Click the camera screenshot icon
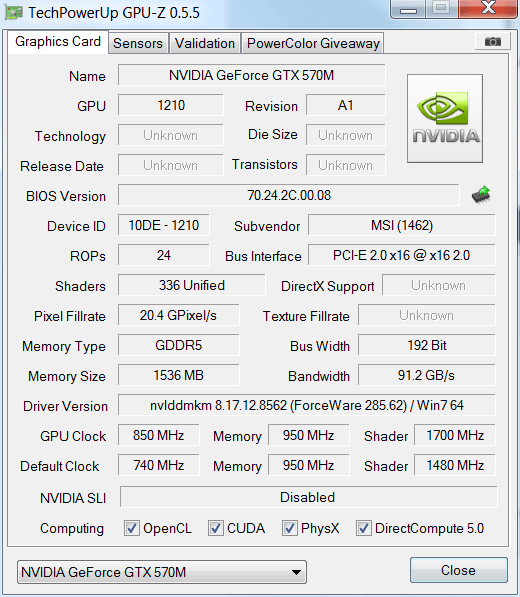Screen dimensions: 520x597 point(493,41)
